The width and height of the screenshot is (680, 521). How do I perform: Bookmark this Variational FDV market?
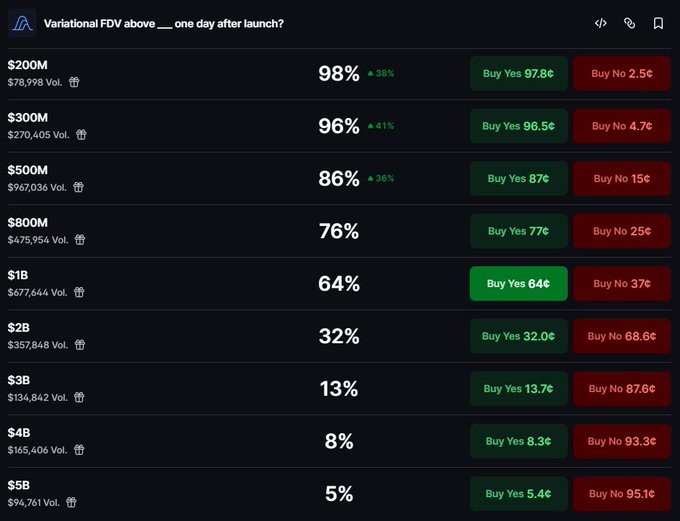point(658,23)
